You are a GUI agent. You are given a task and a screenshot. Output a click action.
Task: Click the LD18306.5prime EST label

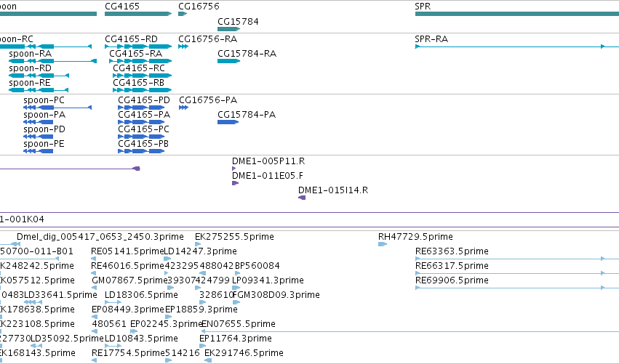click(141, 295)
